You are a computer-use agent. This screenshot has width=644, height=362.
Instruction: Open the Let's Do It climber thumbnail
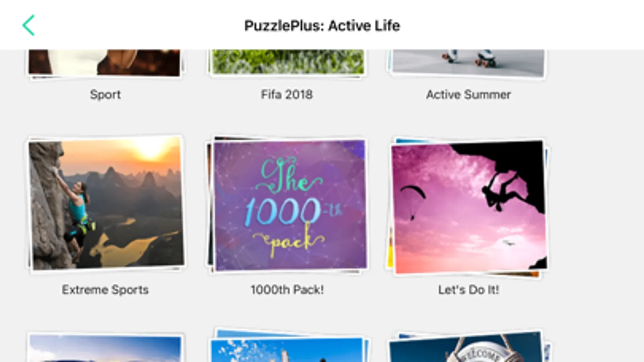(x=468, y=206)
